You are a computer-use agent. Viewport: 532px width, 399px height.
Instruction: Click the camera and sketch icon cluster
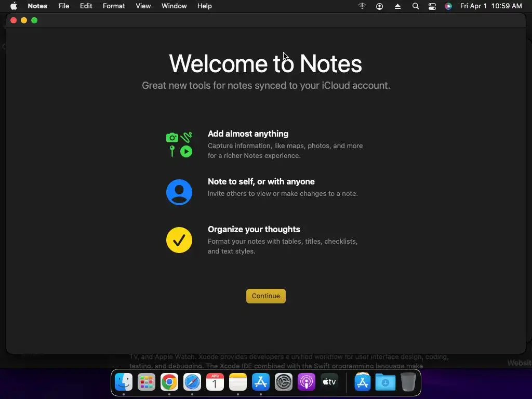click(x=179, y=144)
